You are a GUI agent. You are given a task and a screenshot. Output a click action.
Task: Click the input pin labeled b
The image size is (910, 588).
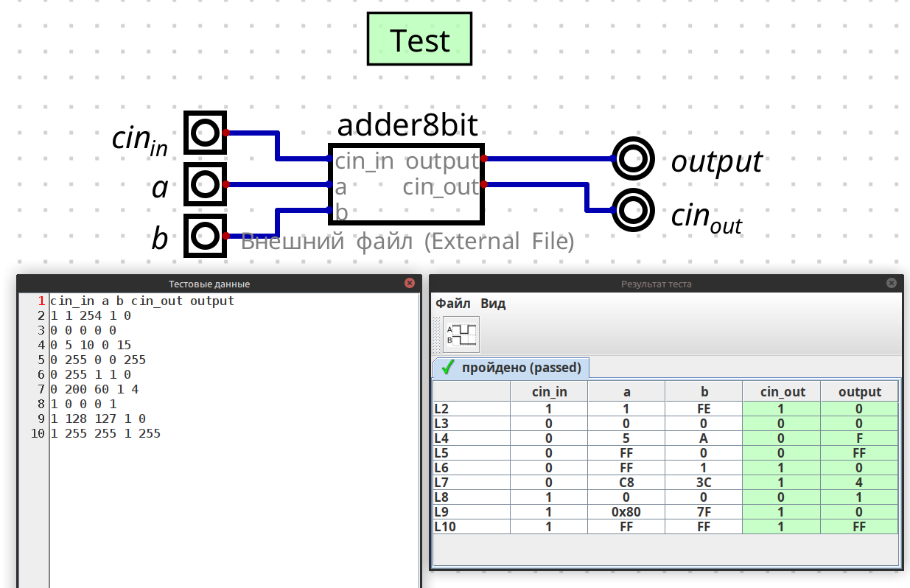tap(204, 236)
